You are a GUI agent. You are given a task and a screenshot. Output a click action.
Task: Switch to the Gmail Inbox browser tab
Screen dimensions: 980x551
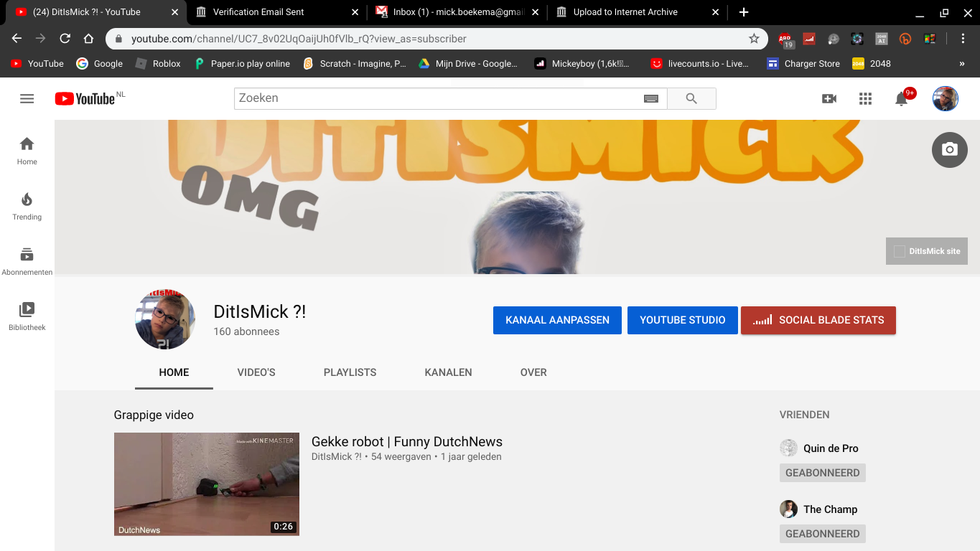[455, 12]
